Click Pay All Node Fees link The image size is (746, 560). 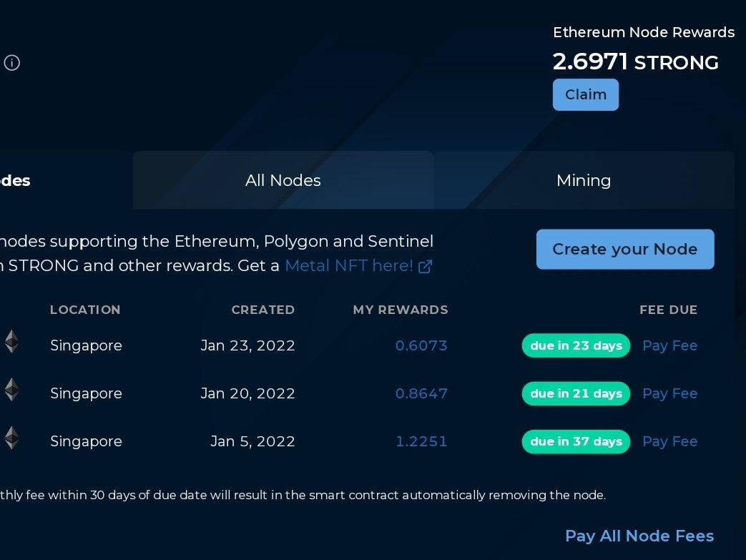coord(639,536)
